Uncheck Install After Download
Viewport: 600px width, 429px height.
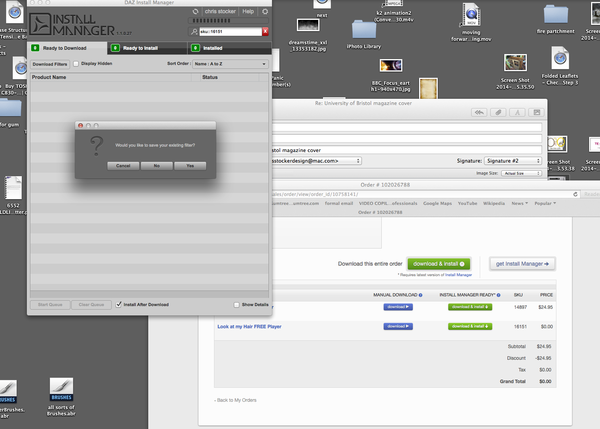(119, 305)
